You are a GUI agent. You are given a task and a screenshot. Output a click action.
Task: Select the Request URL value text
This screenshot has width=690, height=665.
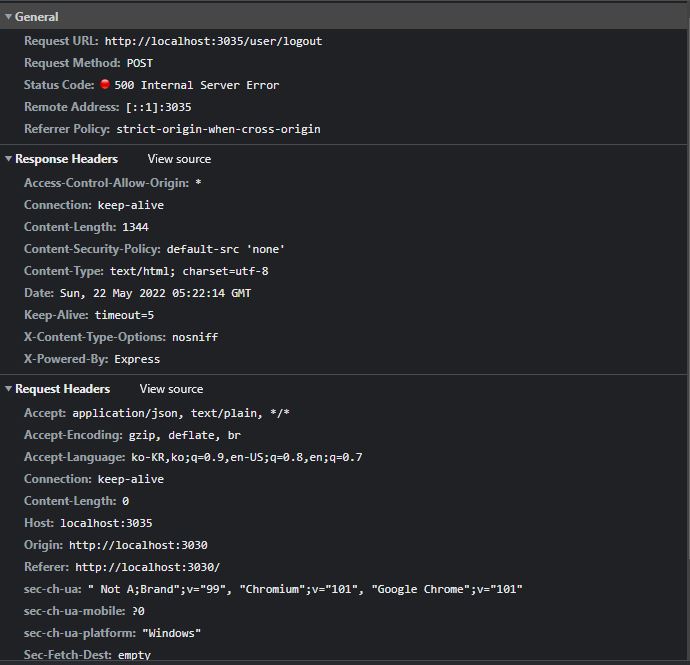pyautogui.click(x=213, y=41)
